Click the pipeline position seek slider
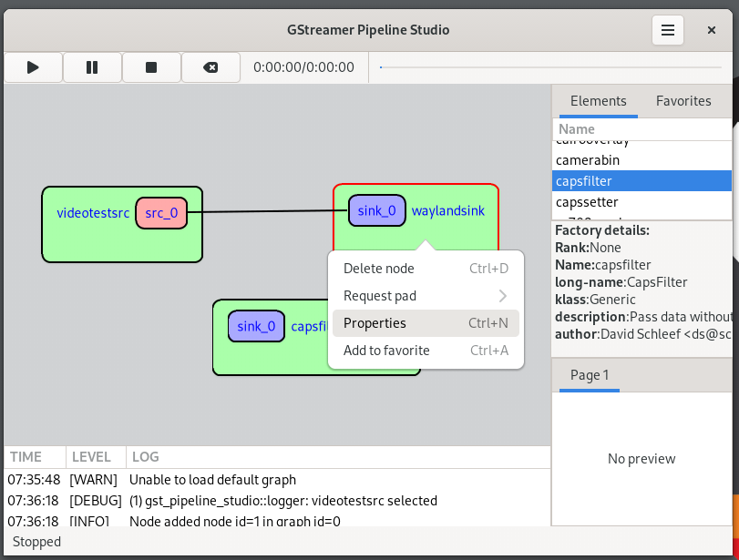Viewport: 739px width, 560px height. tap(550, 67)
